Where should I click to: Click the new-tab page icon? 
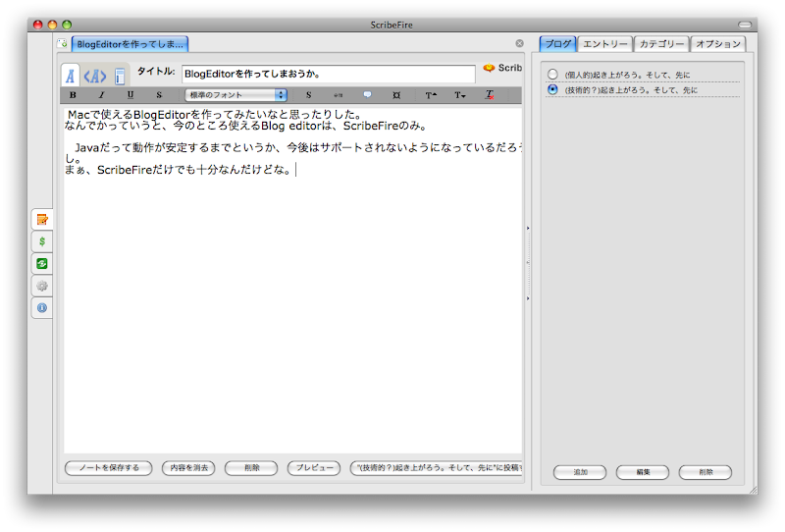(x=62, y=43)
